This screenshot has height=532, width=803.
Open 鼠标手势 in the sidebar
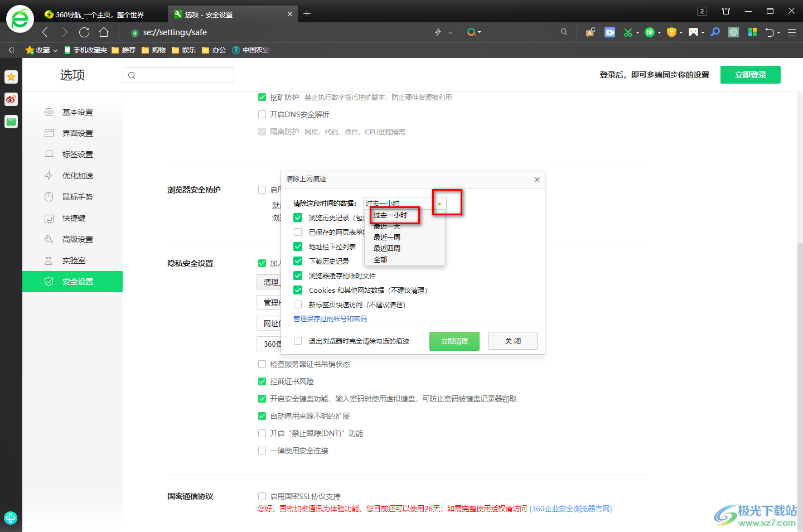coord(72,197)
